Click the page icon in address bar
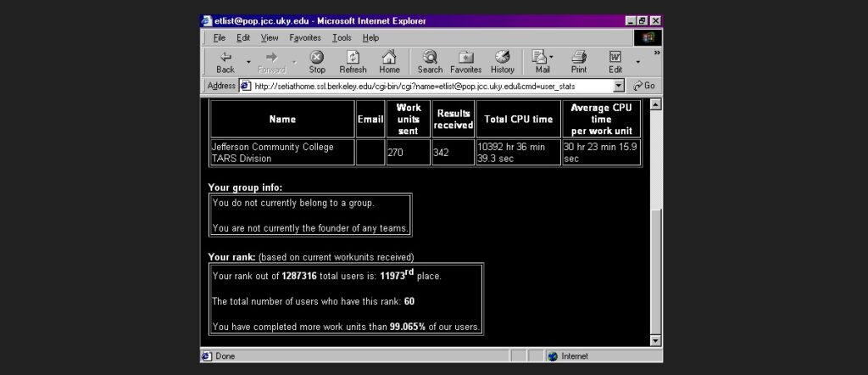 (x=246, y=86)
